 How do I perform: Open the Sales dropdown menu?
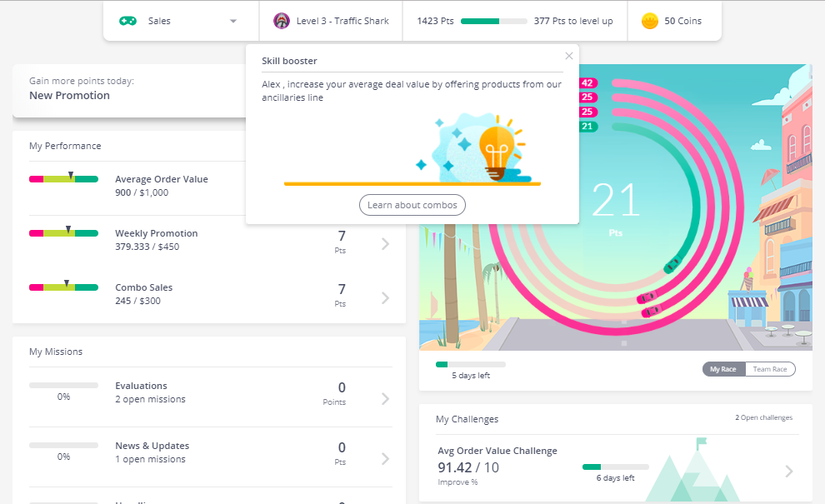tap(233, 22)
